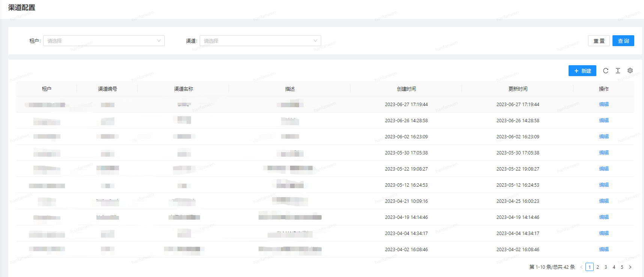Screen dimensions: 644x277
Task: Click the 渠道名称 column header
Action: [184, 89]
